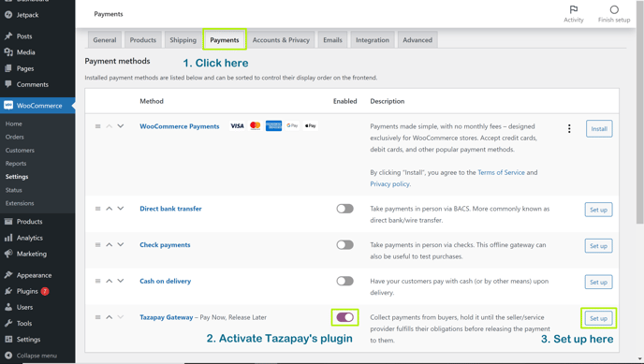Open the WooCommerce Payments three-dot menu
This screenshot has height=364, width=644.
tap(569, 129)
